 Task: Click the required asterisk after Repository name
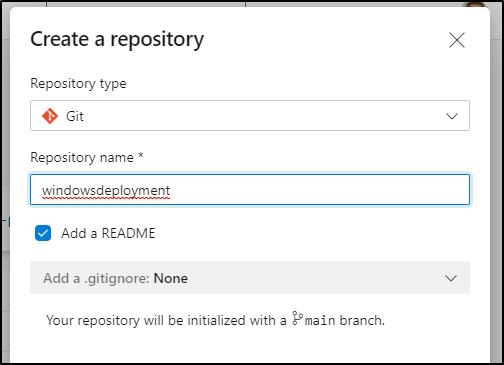[141, 155]
